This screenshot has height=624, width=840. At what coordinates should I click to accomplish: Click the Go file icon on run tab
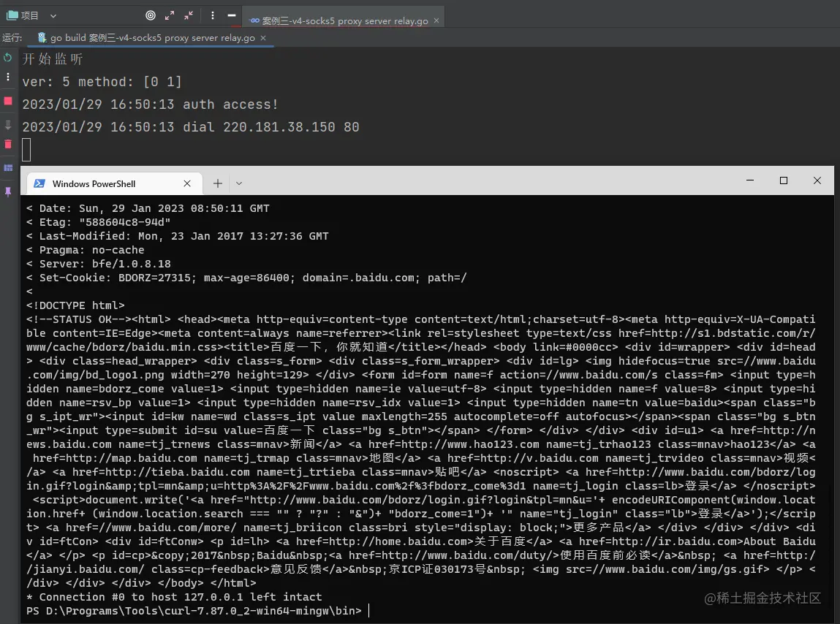pyautogui.click(x=42, y=37)
